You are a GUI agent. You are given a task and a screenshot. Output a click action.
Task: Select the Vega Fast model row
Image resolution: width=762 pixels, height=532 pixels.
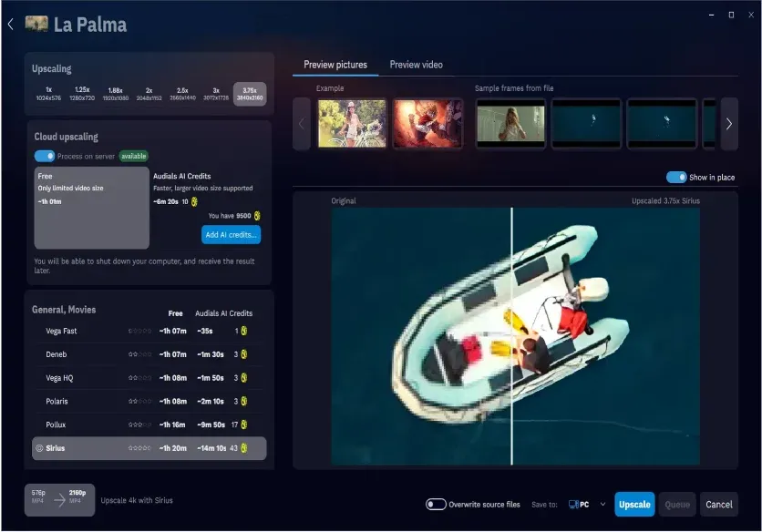[x=149, y=331]
